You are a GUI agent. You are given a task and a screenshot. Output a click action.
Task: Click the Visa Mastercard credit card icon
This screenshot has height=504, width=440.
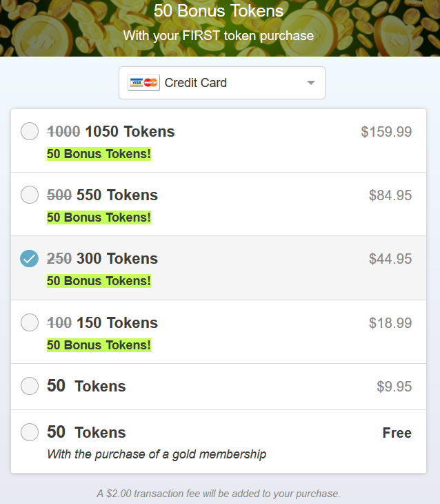point(143,83)
